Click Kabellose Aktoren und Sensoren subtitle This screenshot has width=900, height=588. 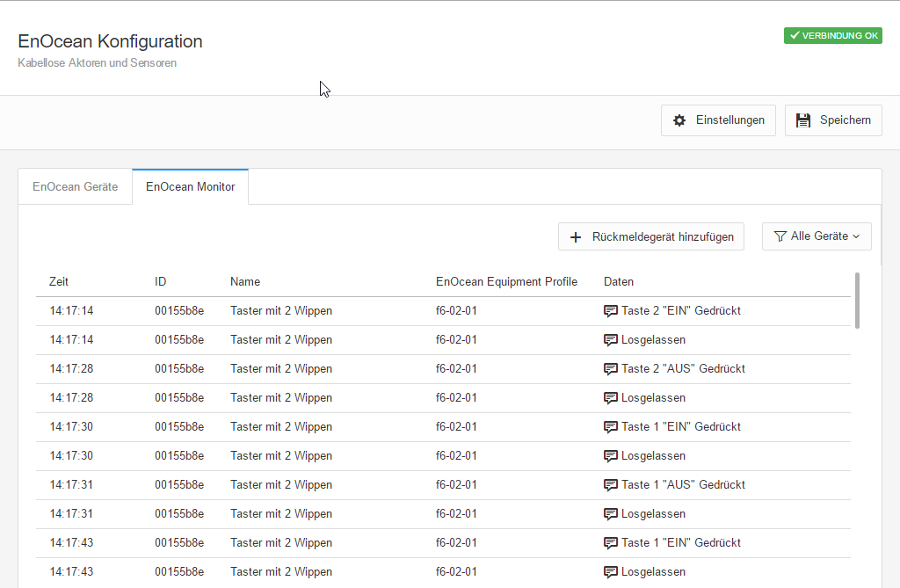coord(97,63)
